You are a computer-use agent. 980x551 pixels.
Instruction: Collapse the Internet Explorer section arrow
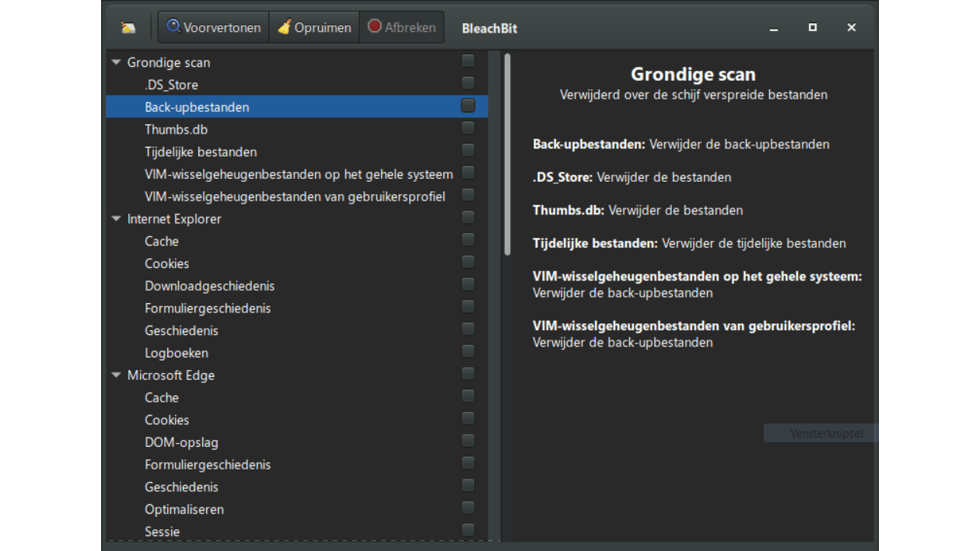[116, 219]
